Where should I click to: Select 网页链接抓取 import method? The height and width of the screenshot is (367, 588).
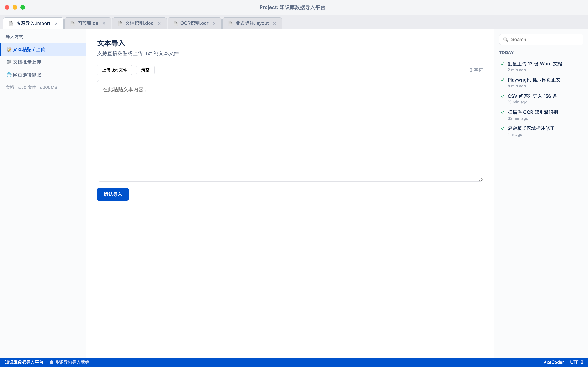[43, 75]
